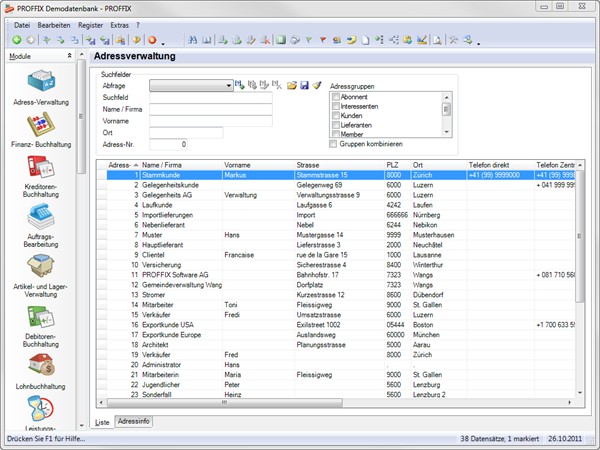Sort by the Ort column header
The height and width of the screenshot is (450, 600).
click(x=439, y=165)
